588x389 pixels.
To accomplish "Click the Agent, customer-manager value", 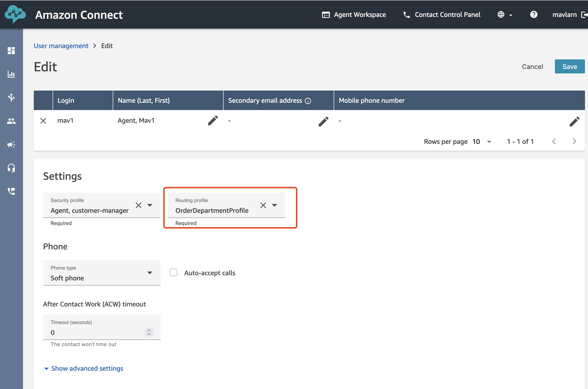I will 90,210.
